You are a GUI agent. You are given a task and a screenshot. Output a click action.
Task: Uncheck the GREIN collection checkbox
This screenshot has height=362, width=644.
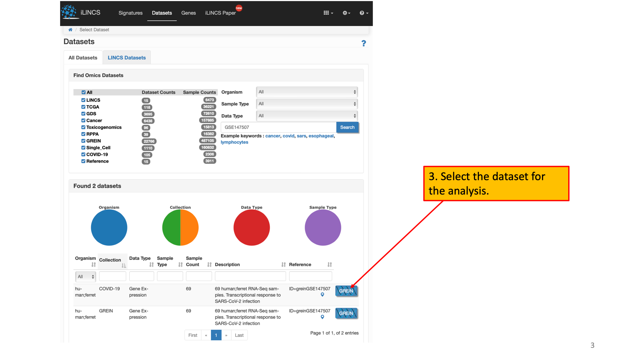click(83, 141)
